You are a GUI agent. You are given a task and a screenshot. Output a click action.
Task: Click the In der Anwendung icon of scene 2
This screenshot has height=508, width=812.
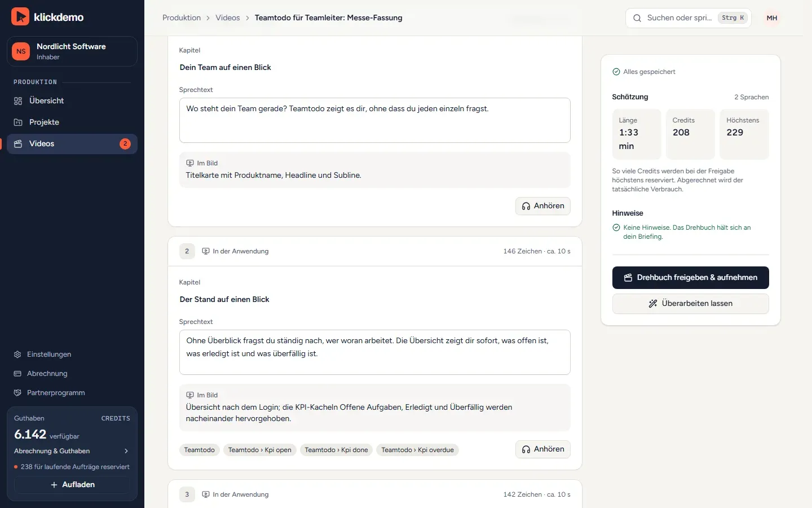click(x=206, y=251)
